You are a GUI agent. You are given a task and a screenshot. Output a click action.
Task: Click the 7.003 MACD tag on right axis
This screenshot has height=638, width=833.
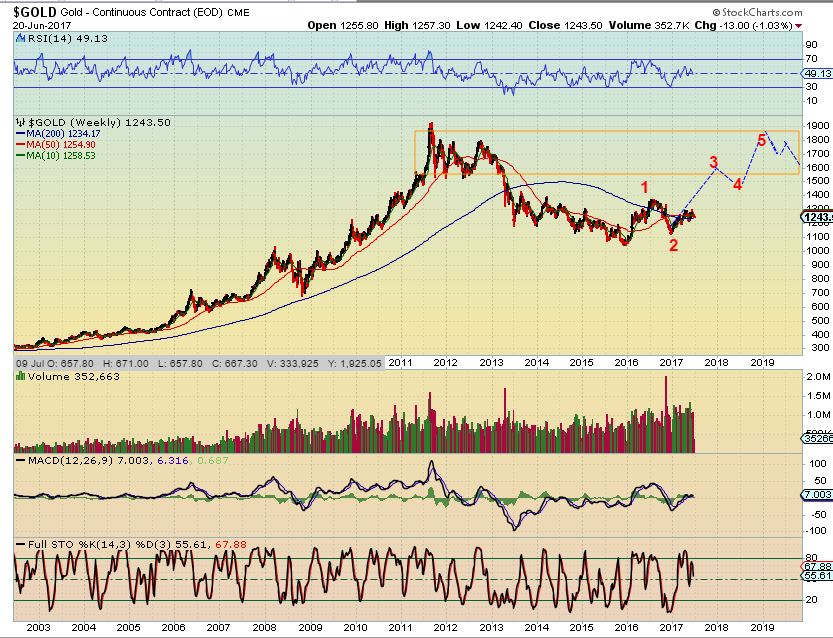(x=818, y=495)
